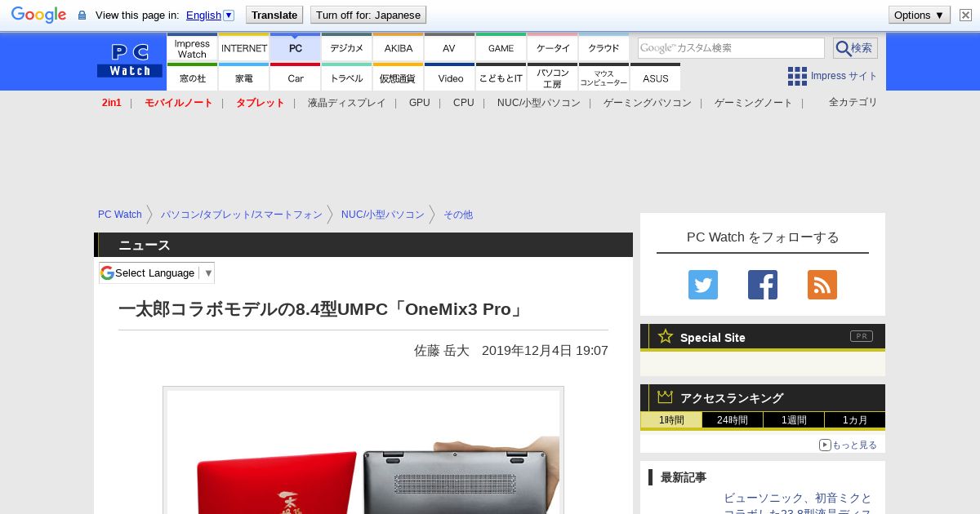The width and height of the screenshot is (980, 514).
Task: Open the 全カテゴリ link
Action: click(853, 102)
